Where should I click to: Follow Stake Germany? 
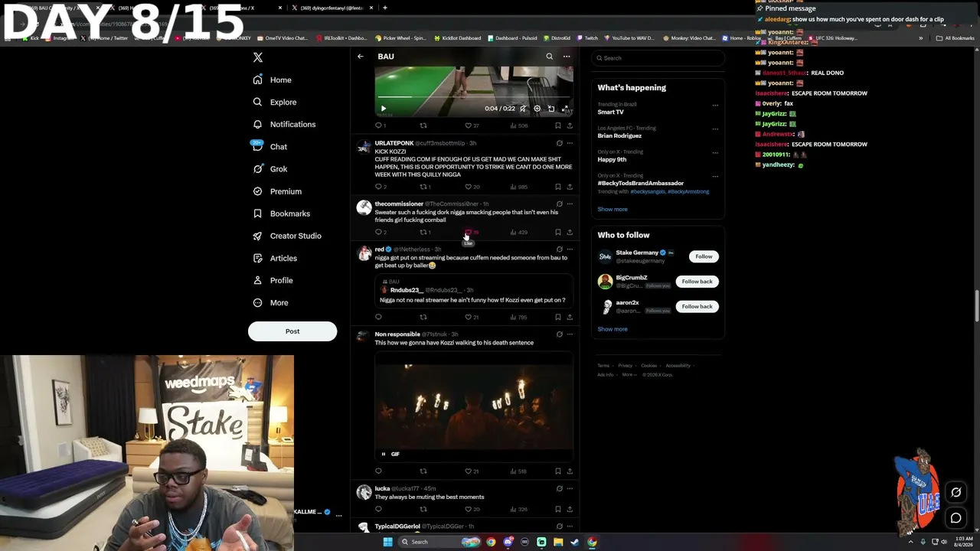(x=704, y=256)
